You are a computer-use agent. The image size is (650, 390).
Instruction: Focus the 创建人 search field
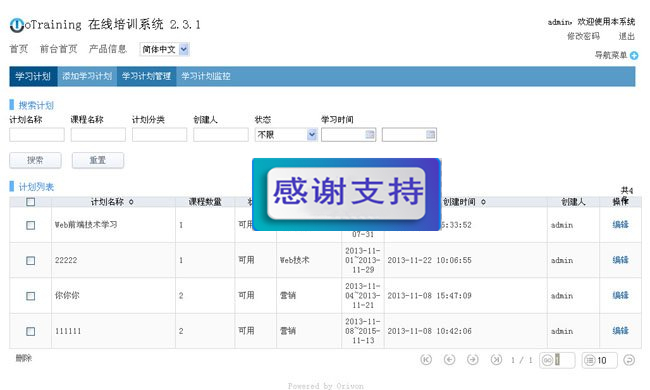tap(221, 135)
